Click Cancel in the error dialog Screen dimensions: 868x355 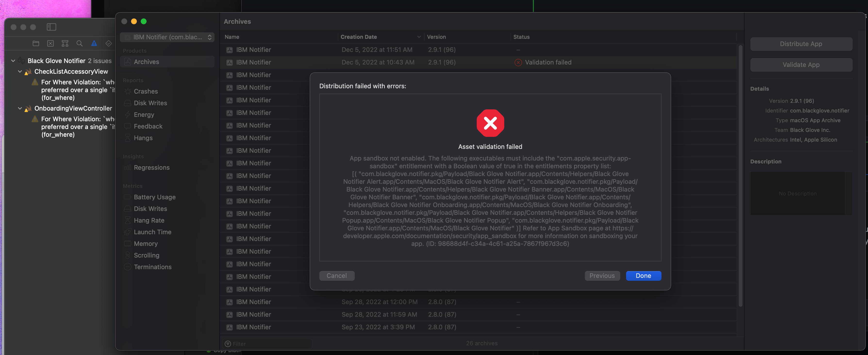point(337,275)
